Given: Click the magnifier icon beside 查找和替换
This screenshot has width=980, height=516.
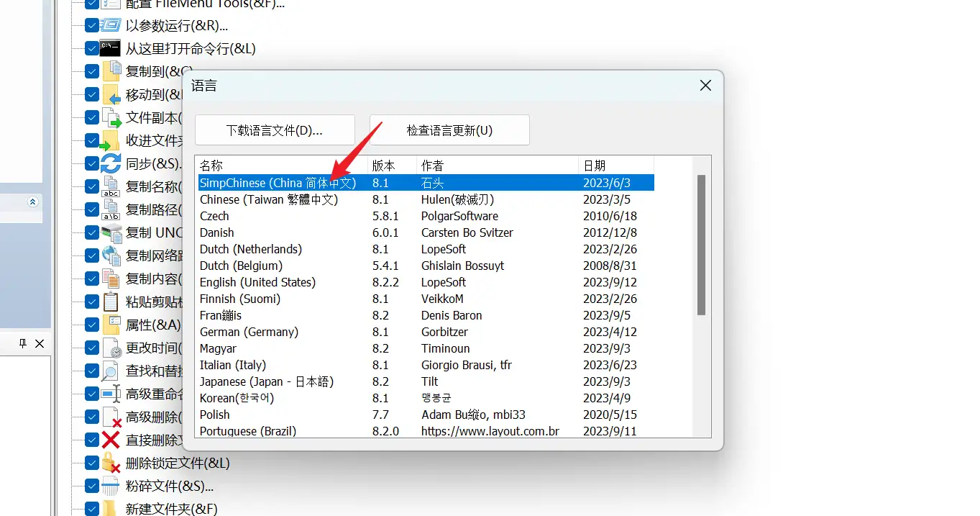Looking at the screenshot, I should point(110,371).
